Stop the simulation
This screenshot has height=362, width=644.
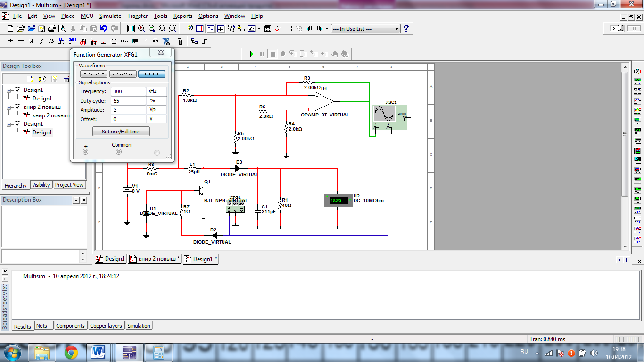click(x=272, y=54)
